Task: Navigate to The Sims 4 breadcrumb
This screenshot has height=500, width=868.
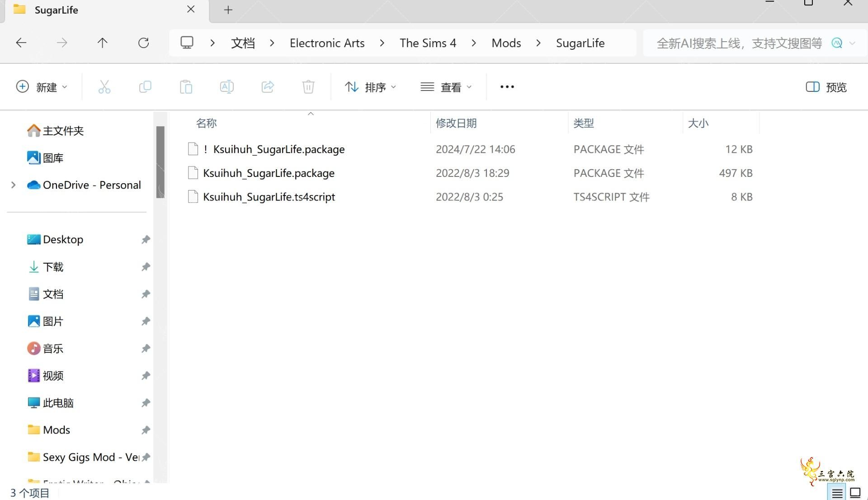Action: pos(428,43)
